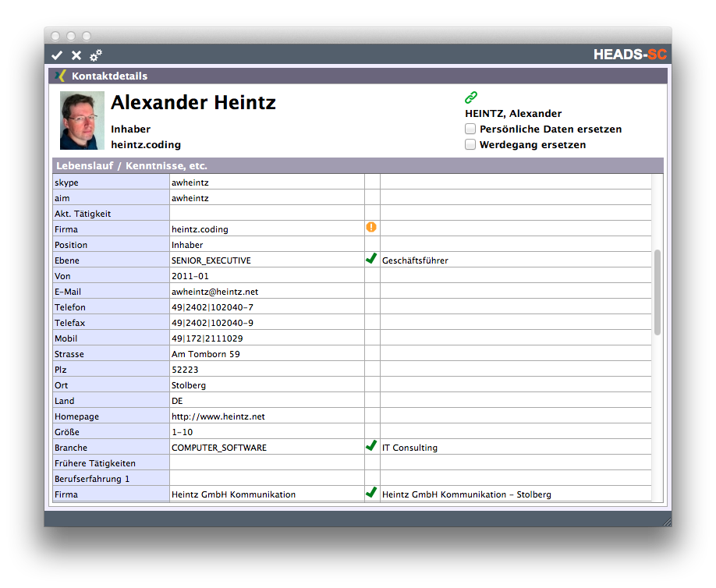The height and width of the screenshot is (588, 716).
Task: Click the Strasse value Am Tomborn 59
Action: 205,354
